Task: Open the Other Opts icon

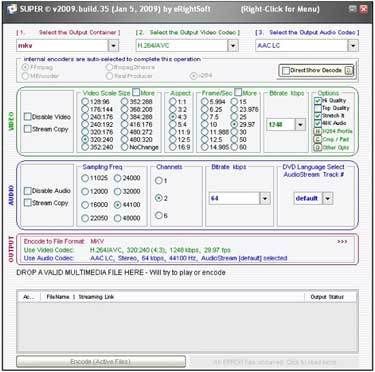Action: coord(317,147)
